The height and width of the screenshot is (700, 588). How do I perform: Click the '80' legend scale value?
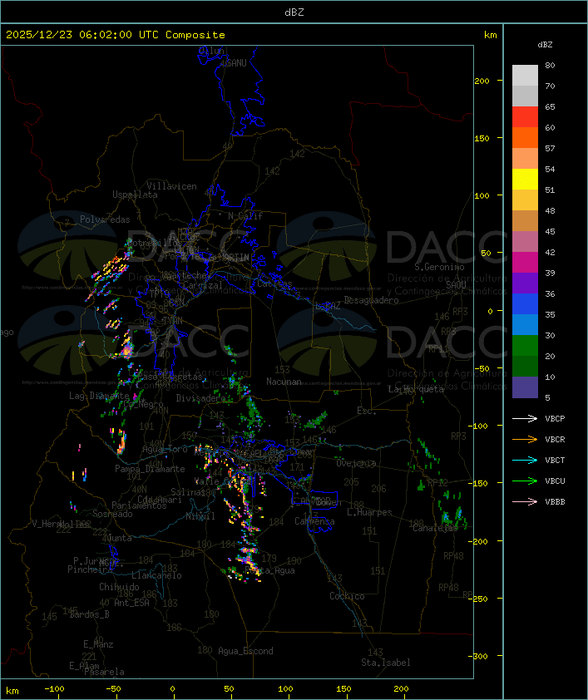550,65
